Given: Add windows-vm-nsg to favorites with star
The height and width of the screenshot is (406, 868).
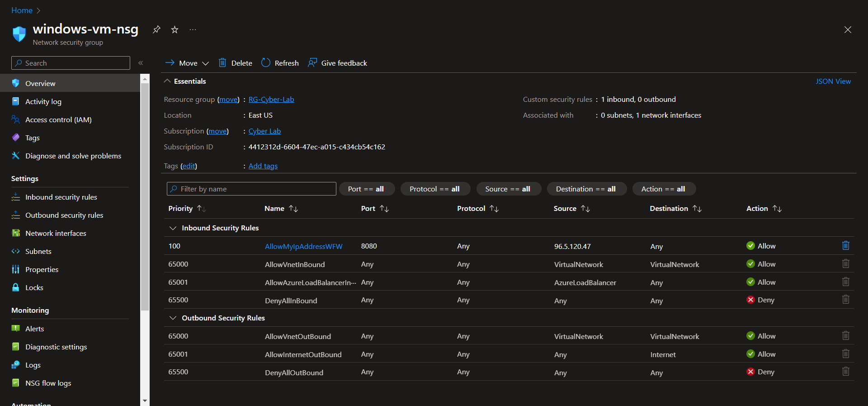Looking at the screenshot, I should 175,29.
